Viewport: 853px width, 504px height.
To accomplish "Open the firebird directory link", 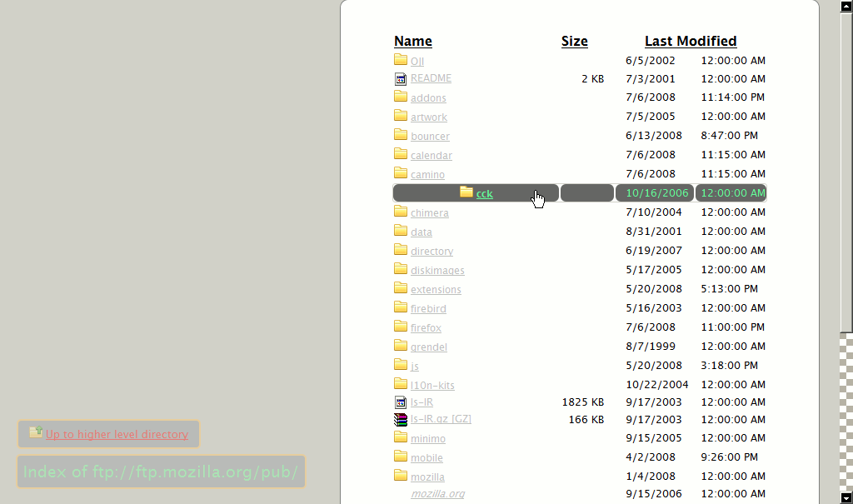I will click(428, 308).
